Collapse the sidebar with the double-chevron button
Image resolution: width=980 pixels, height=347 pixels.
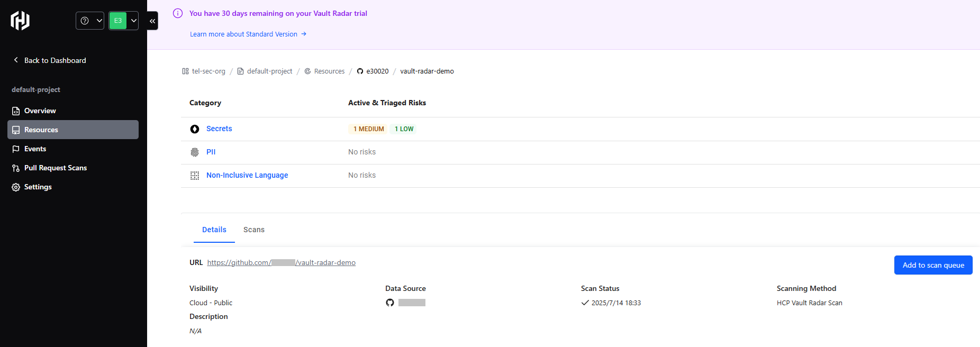[152, 21]
